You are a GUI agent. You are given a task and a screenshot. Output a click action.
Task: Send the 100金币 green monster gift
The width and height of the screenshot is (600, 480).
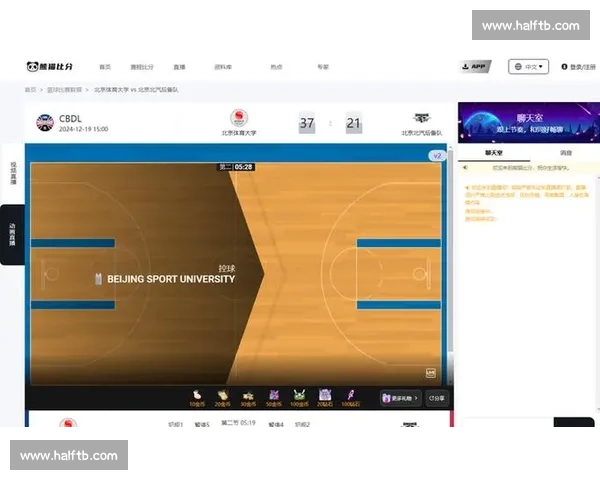298,396
